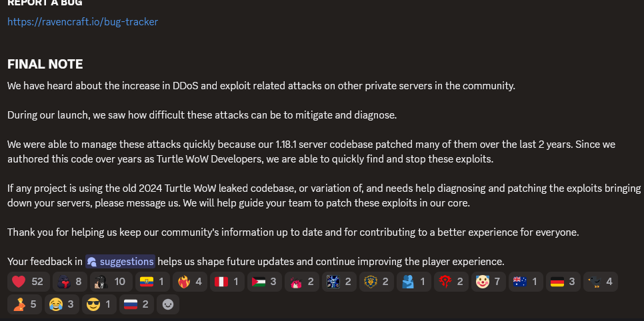This screenshot has width=644, height=321.
Task: Click the blue hugging people reaction
Action: click(x=413, y=282)
